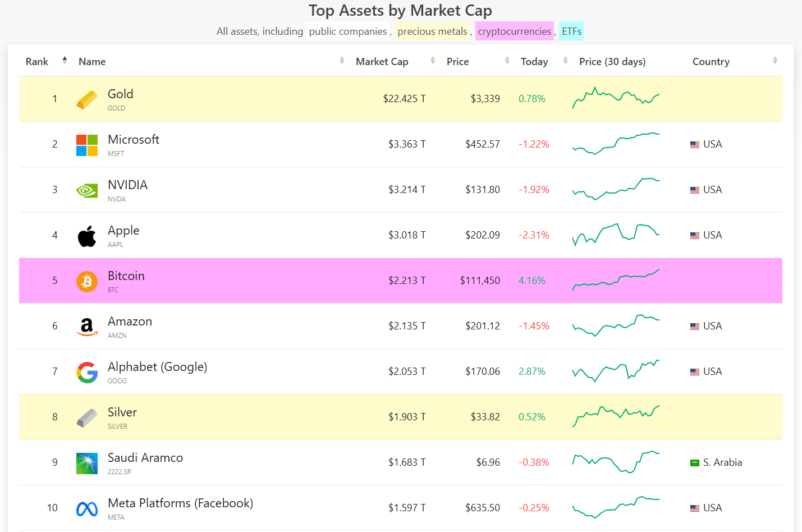This screenshot has width=802, height=532.
Task: Filter by ETFs tag
Action: [x=571, y=31]
